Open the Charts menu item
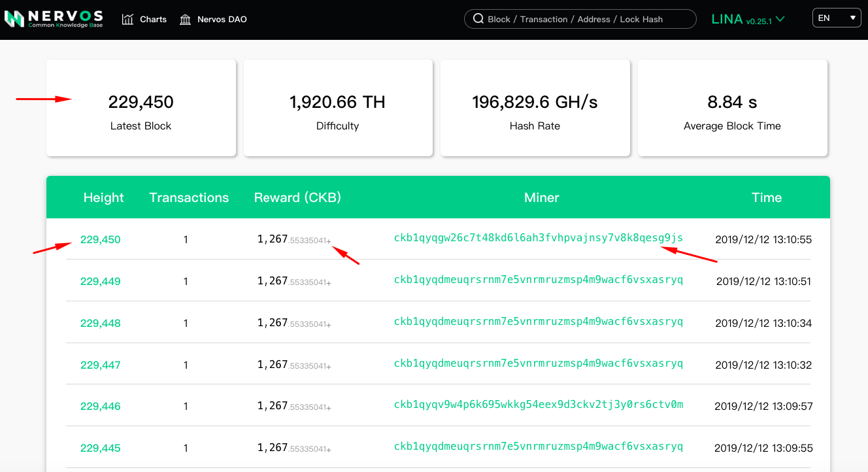868x472 pixels. (x=153, y=19)
